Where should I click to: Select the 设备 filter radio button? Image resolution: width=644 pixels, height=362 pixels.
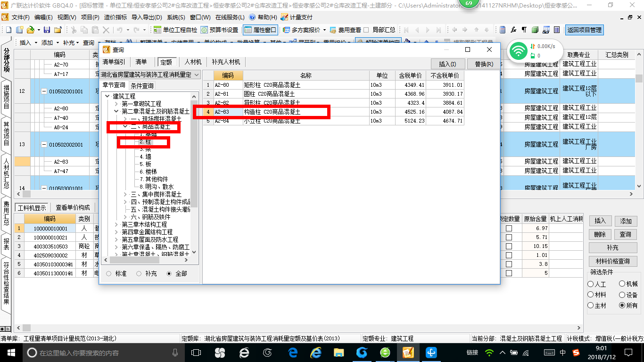(622, 295)
